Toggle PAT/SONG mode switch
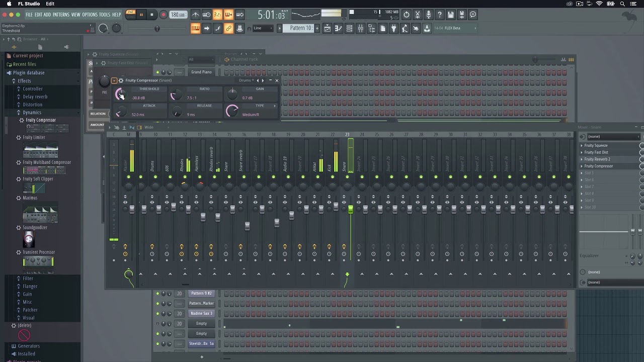The image size is (644, 362). (x=131, y=14)
